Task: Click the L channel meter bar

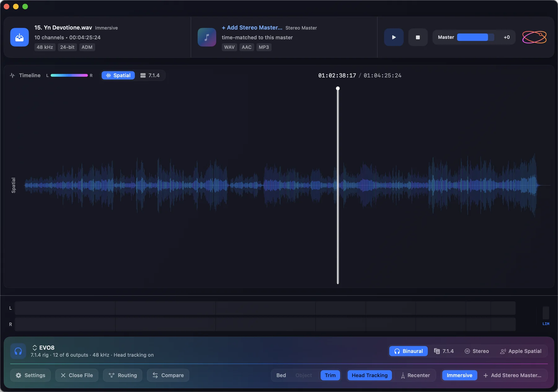Action: pos(265,308)
